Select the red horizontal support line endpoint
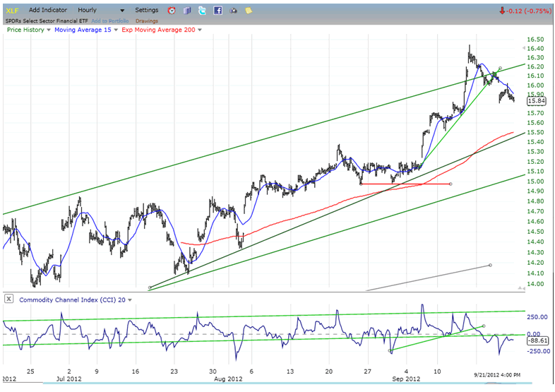 [450, 184]
